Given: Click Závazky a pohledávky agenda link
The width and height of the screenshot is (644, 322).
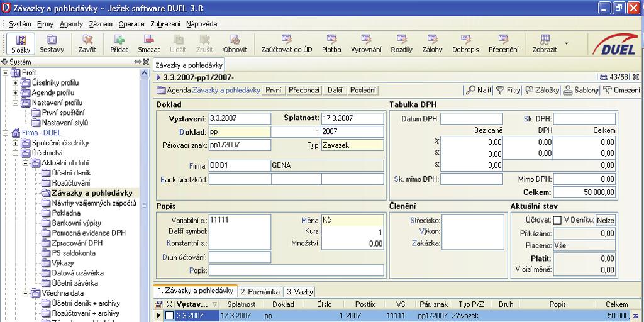Looking at the screenshot, I should [226, 91].
